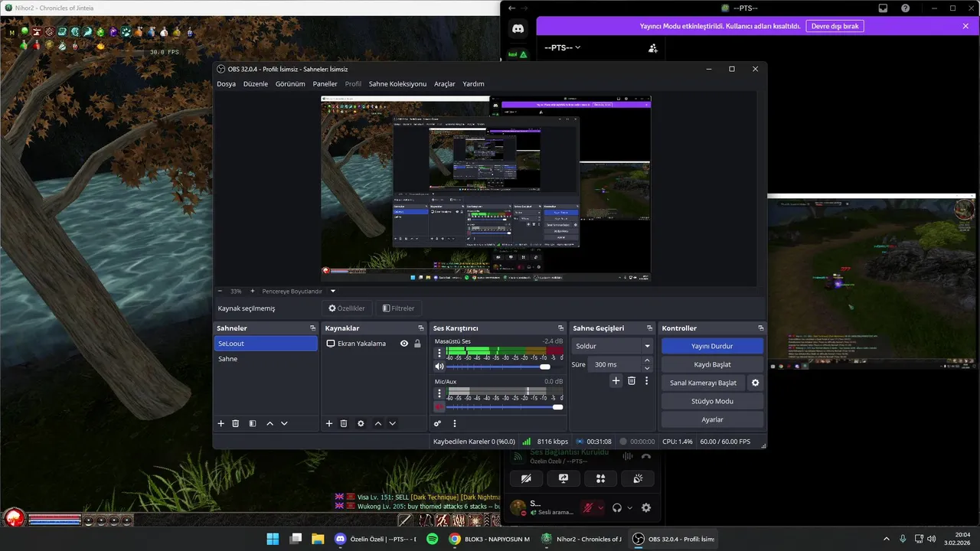This screenshot has width=980, height=551.
Task: Mute Masaüstü Ses speaker icon
Action: tap(439, 367)
